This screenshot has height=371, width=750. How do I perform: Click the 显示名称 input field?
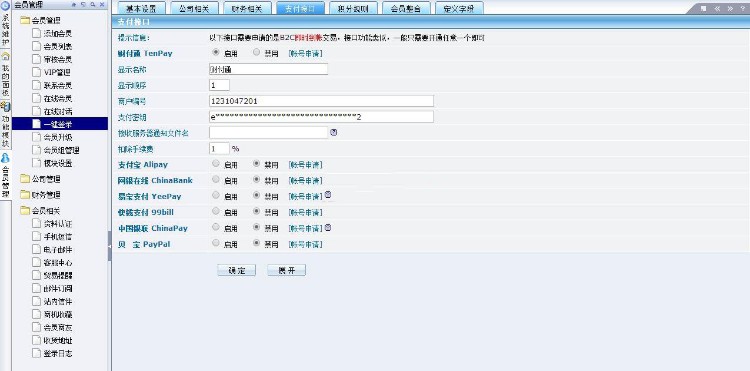click(x=268, y=69)
